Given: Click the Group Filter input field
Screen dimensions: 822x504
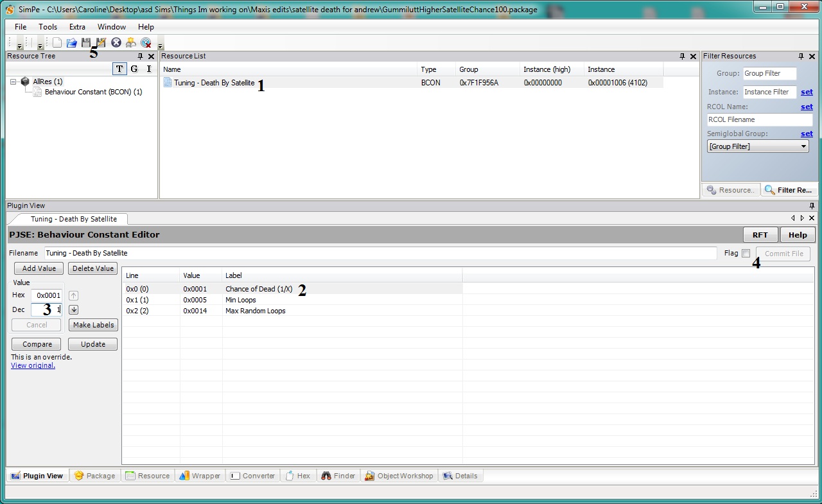Looking at the screenshot, I should click(x=769, y=73).
